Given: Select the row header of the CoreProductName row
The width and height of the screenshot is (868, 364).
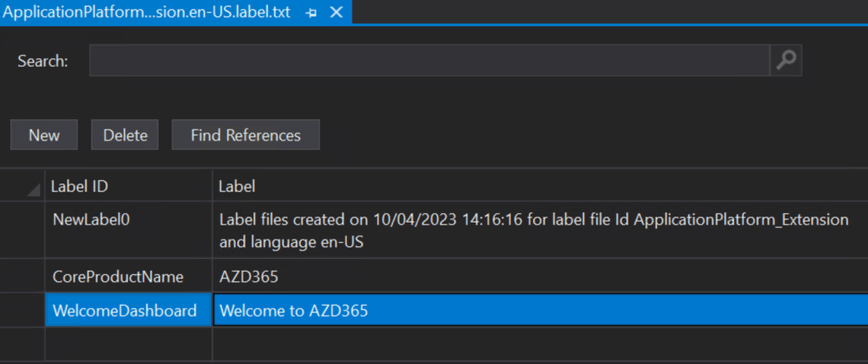Looking at the screenshot, I should pyautogui.click(x=22, y=277).
